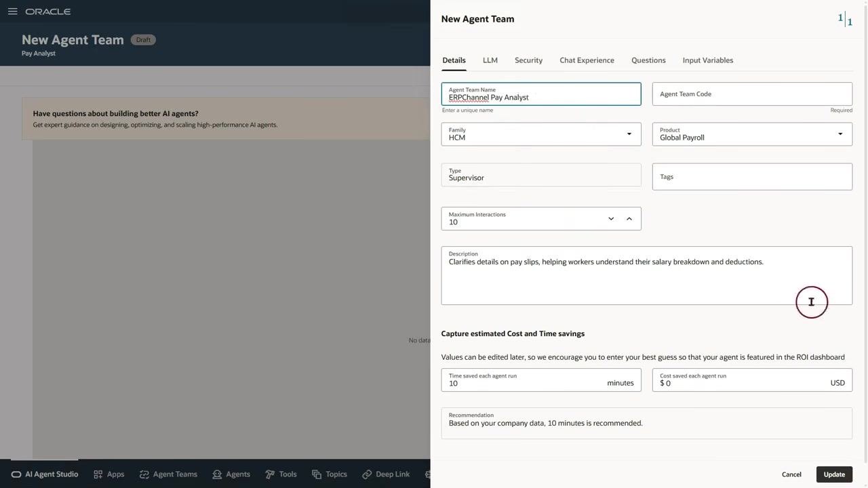
Task: Click the Update button
Action: pyautogui.click(x=834, y=474)
